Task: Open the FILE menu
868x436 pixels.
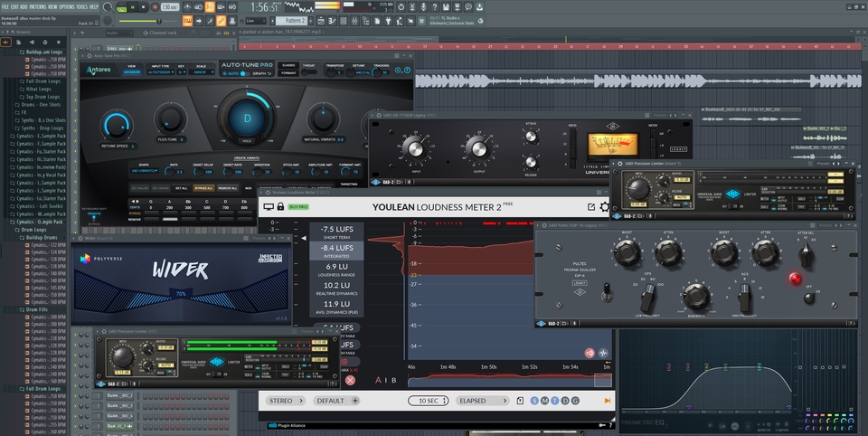Action: pyautogui.click(x=5, y=6)
